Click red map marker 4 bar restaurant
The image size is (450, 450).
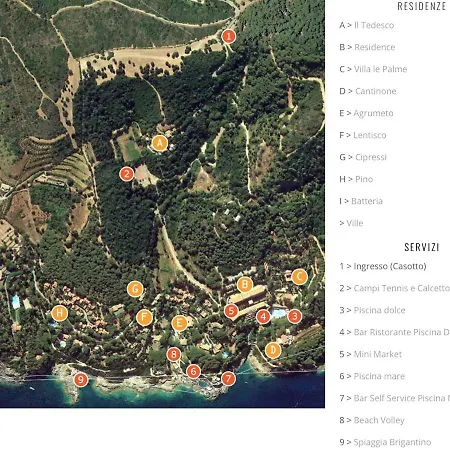[263, 316]
